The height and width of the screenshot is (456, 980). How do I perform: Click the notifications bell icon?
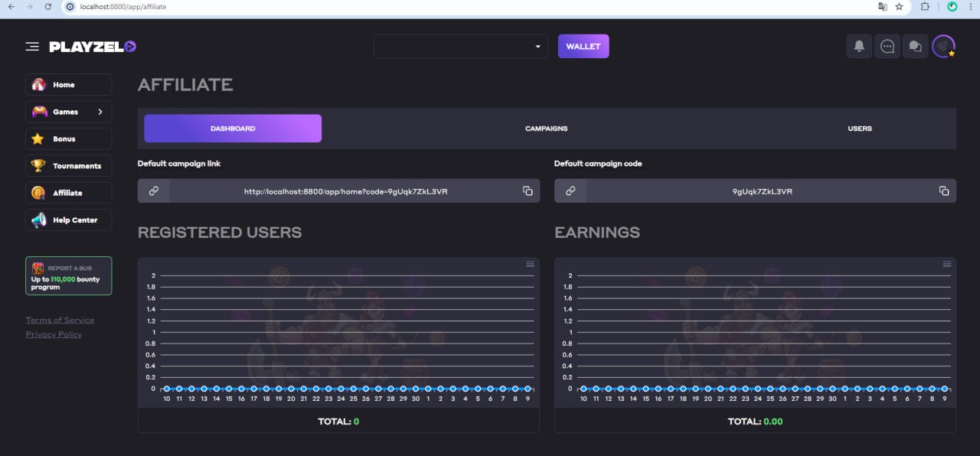[x=859, y=47]
